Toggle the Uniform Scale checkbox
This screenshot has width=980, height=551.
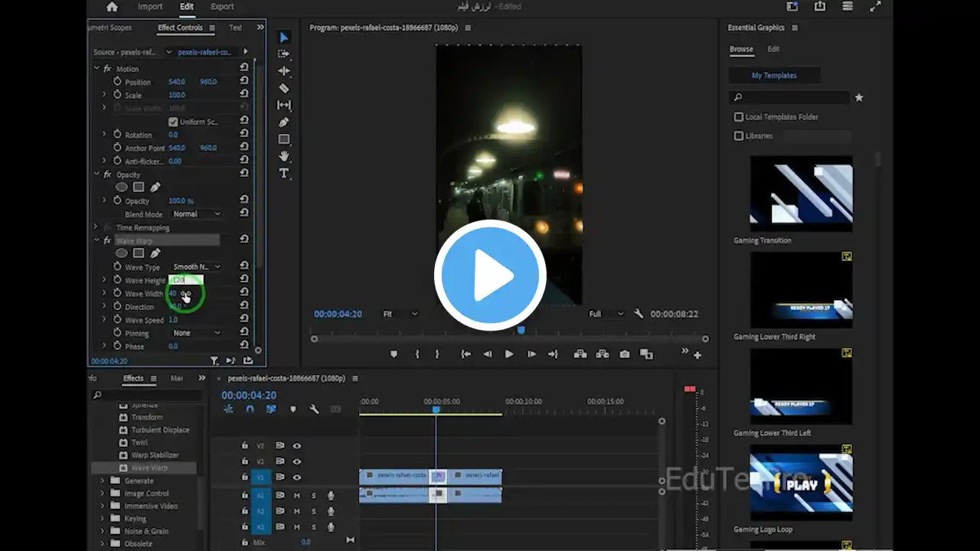[173, 122]
